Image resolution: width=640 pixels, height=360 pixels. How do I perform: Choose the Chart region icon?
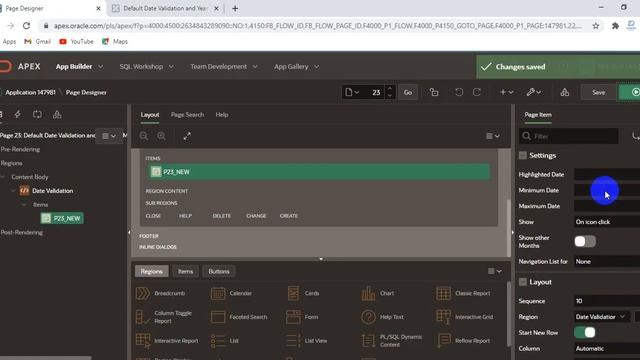coord(368,293)
